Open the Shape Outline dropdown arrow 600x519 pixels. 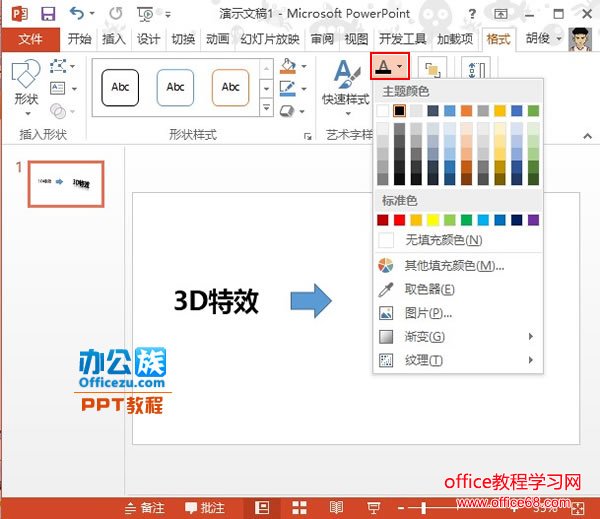pyautogui.click(x=304, y=89)
